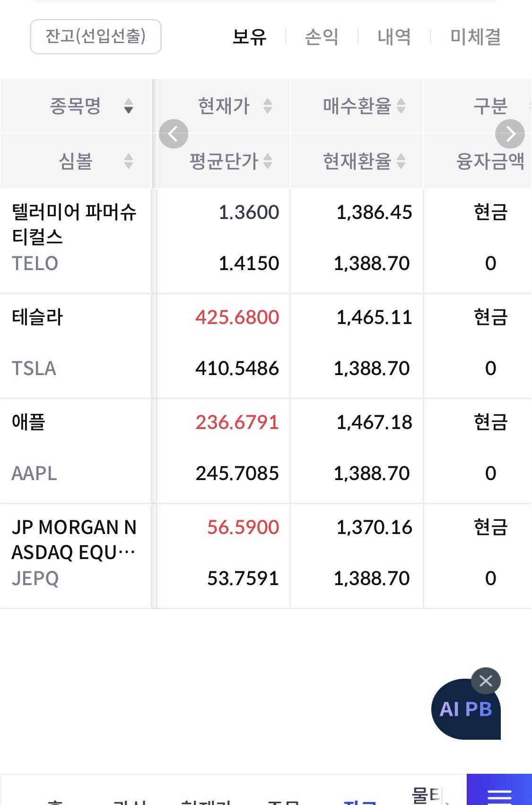The width and height of the screenshot is (532, 805).
Task: Switch to the 미체결 tab
Action: pyautogui.click(x=475, y=37)
